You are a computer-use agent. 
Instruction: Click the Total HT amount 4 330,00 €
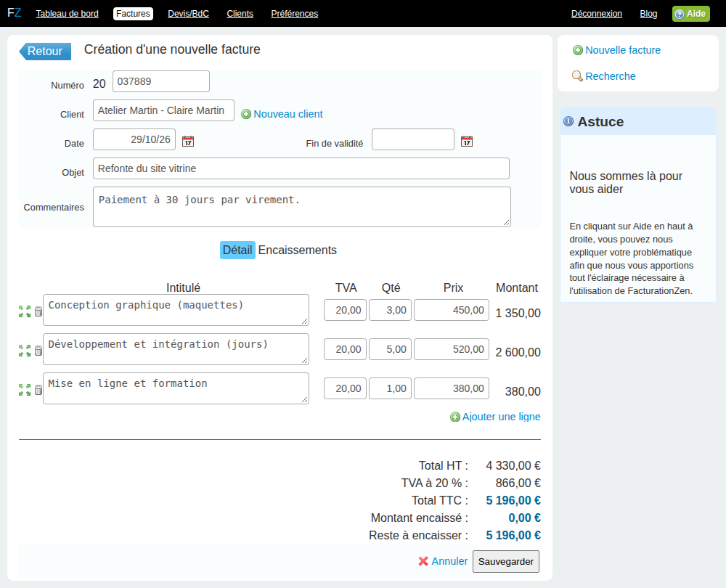tap(513, 465)
